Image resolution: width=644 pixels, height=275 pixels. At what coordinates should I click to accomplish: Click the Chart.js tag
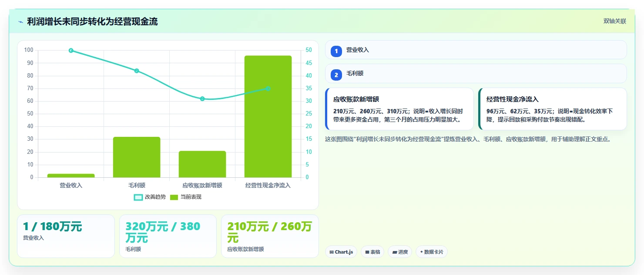[341, 252]
